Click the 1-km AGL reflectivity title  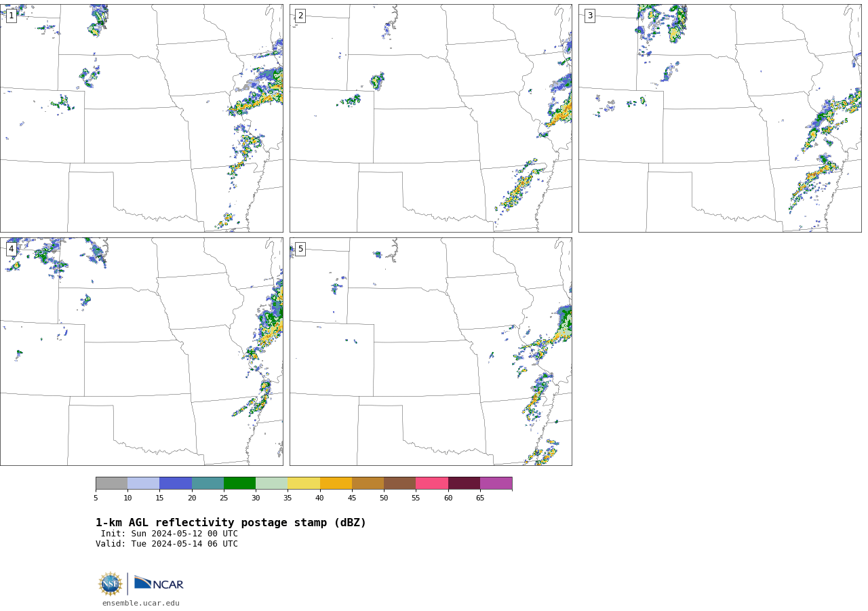pyautogui.click(x=231, y=523)
